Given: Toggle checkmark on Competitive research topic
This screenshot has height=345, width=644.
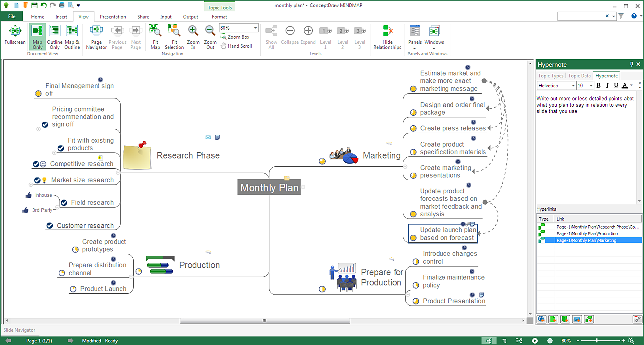Looking at the screenshot, I should (36, 164).
